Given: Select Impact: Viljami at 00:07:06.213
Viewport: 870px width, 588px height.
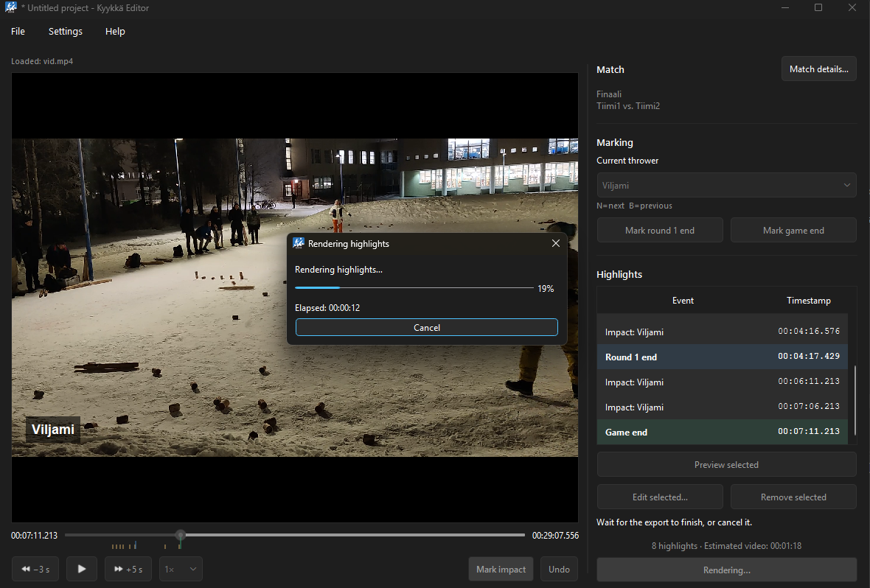Looking at the screenshot, I should click(x=723, y=407).
